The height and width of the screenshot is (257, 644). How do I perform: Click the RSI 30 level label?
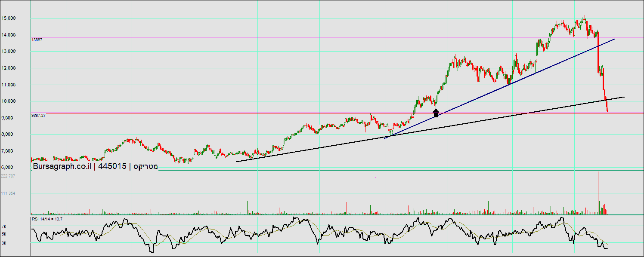click(x=15, y=243)
